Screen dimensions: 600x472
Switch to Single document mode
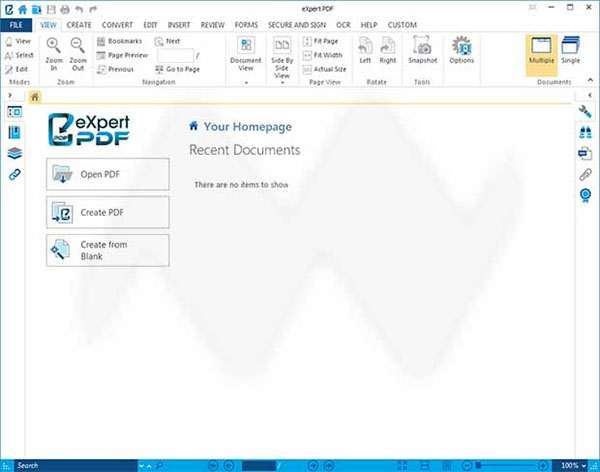click(571, 50)
